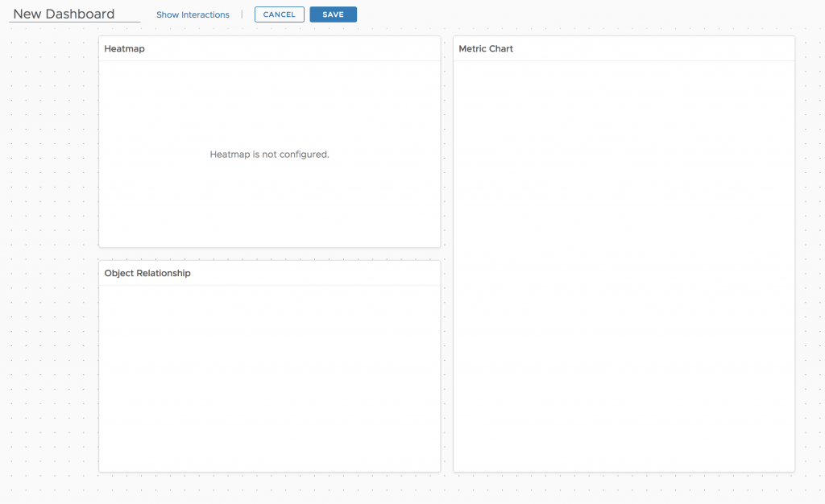Click the 'Heatmap is not configured.' message
Screen dimensions: 825x504
click(x=269, y=154)
